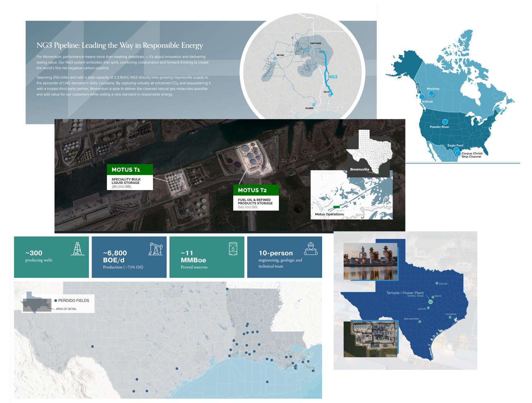Click the oil barrel icon on 11 MMBoe tile

[233, 248]
